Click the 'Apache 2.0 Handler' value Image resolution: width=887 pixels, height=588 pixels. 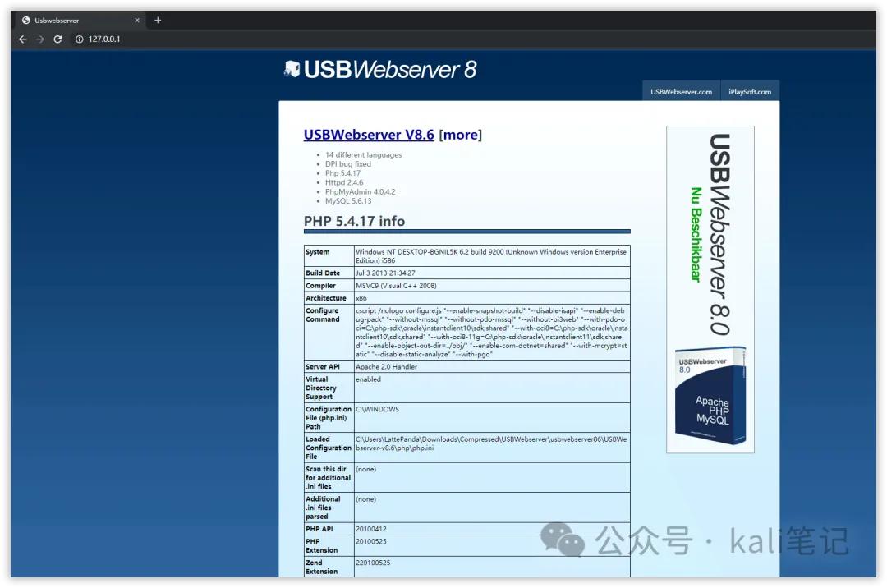coord(386,367)
